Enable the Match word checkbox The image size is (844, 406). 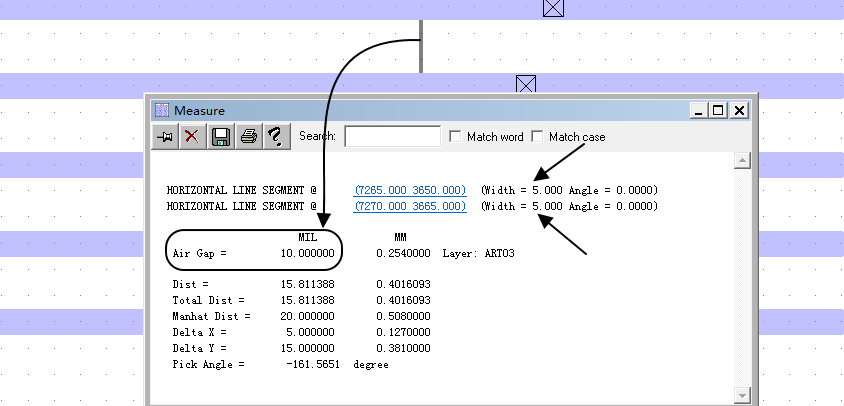click(x=456, y=137)
